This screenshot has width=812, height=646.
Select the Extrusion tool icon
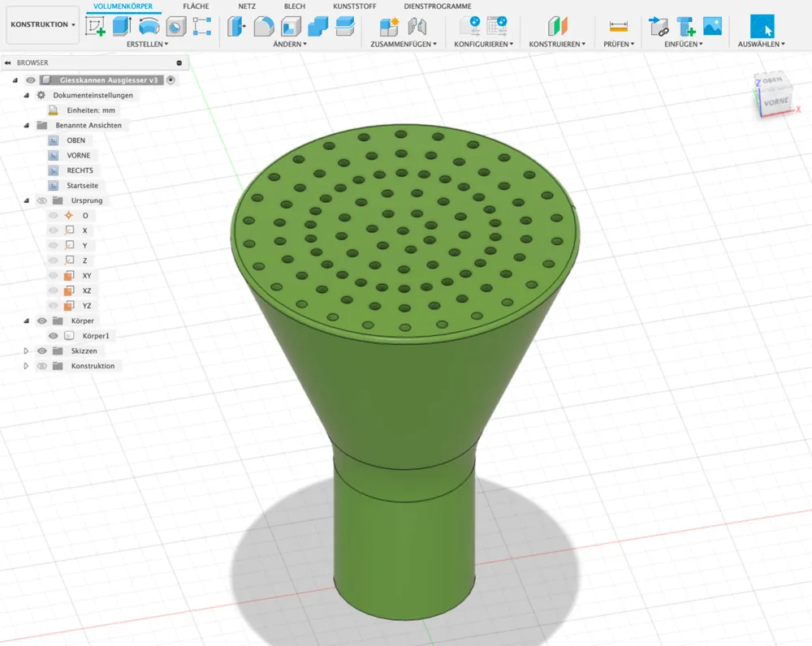coord(122,26)
